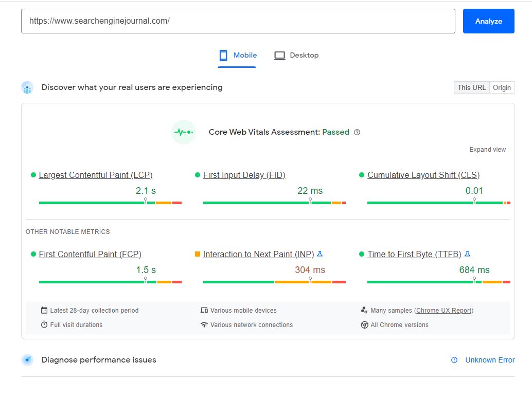The height and width of the screenshot is (398, 532).
Task: Select the Mobile tab
Action: [237, 55]
